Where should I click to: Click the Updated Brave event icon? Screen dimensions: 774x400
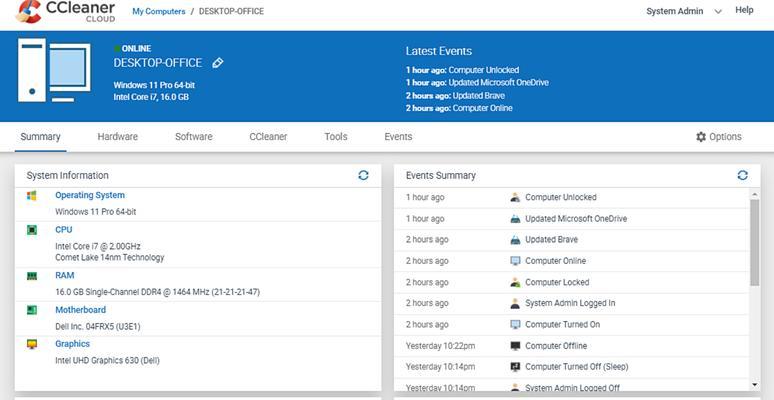click(515, 240)
